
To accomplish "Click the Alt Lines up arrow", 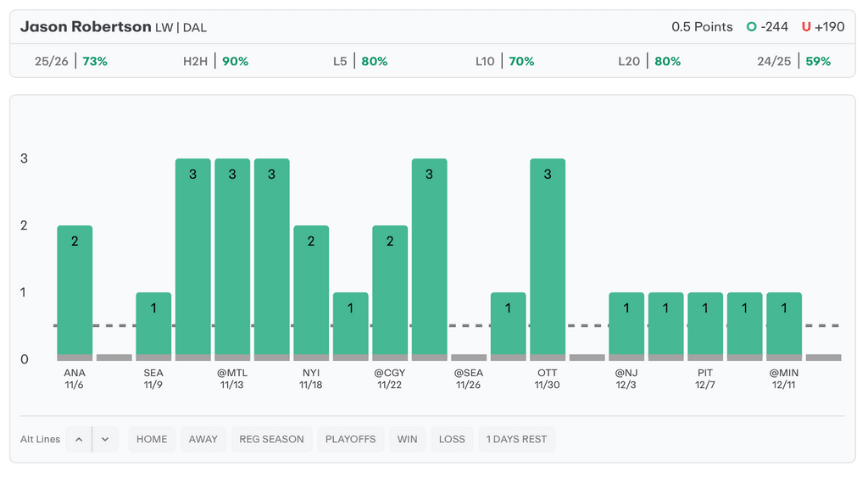I will [79, 439].
